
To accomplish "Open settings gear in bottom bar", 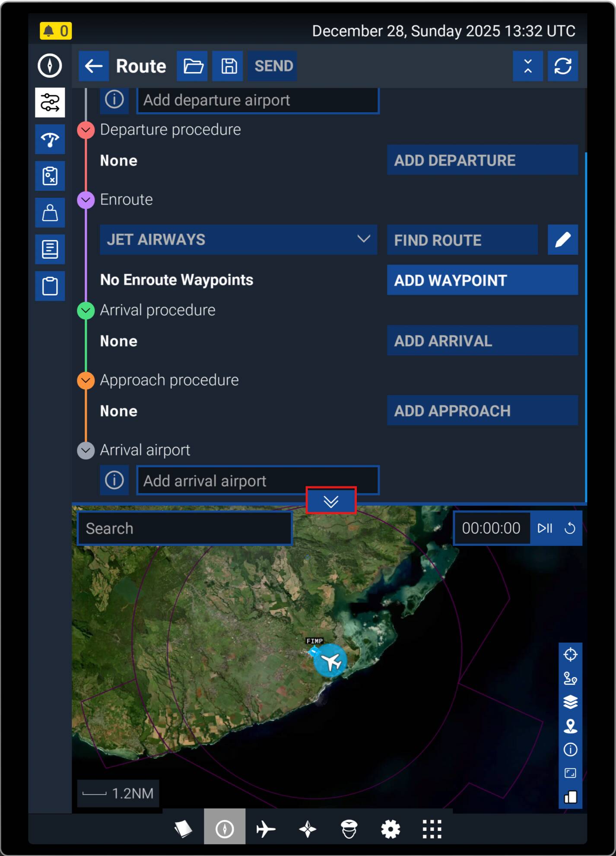I will click(x=391, y=828).
